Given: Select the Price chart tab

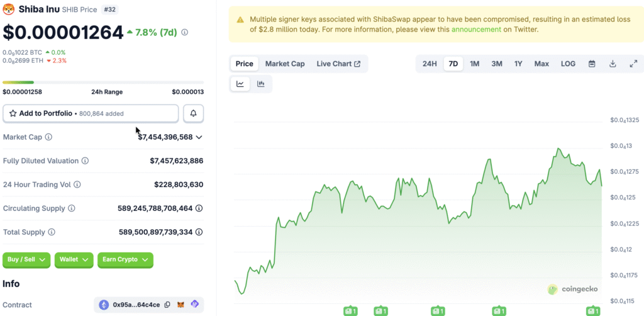Looking at the screenshot, I should click(244, 64).
